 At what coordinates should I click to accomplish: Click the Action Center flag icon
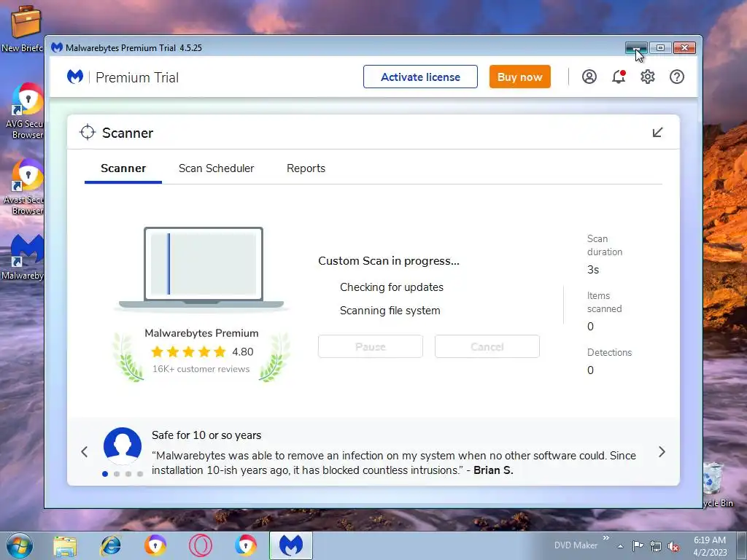pos(638,546)
